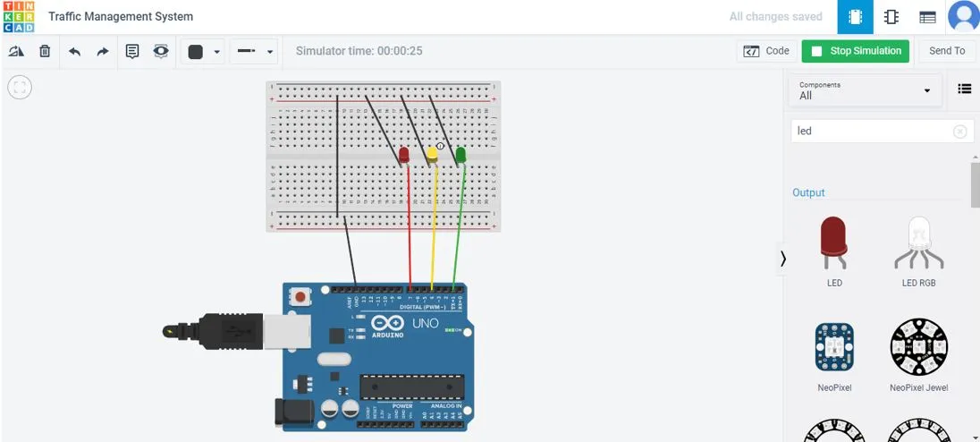This screenshot has height=442, width=980.
Task: Delete selection with the trash icon
Action: [45, 51]
